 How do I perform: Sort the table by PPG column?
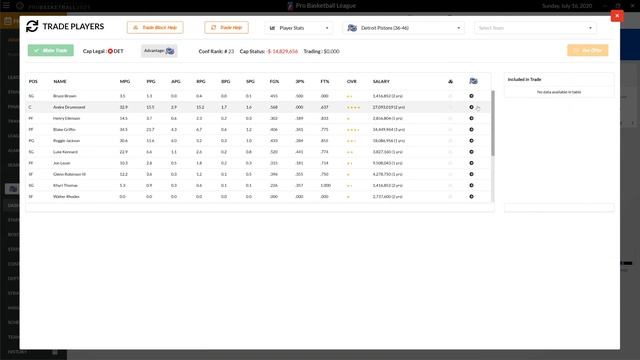[x=151, y=82]
